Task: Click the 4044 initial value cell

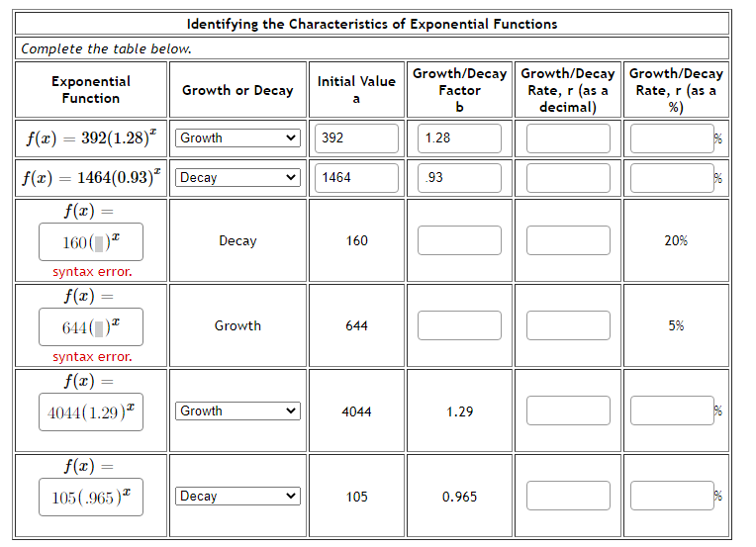Action: (357, 411)
